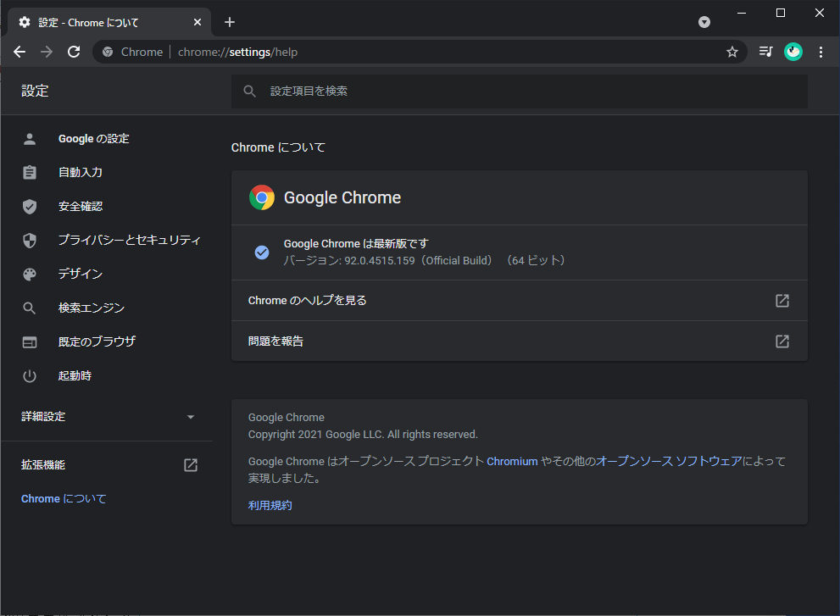This screenshot has width=840, height=616.
Task: Click the bookmark star in the address bar
Action: pyautogui.click(x=732, y=52)
